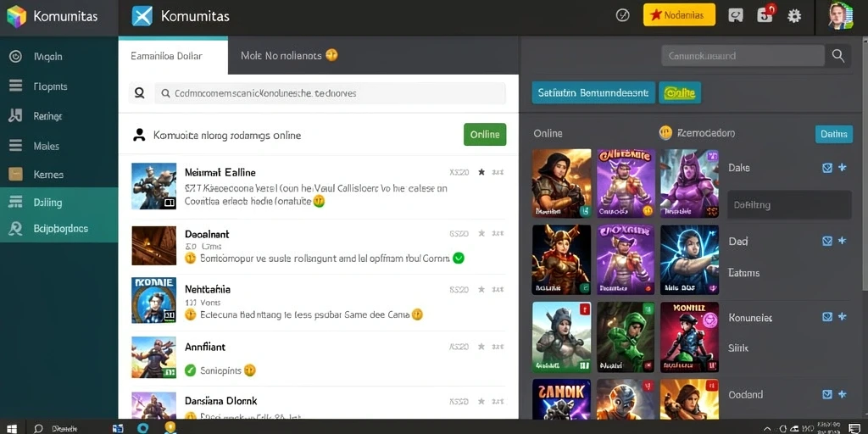The height and width of the screenshot is (434, 868).
Task: Open the armored warrior game card under Online
Action: tap(561, 183)
